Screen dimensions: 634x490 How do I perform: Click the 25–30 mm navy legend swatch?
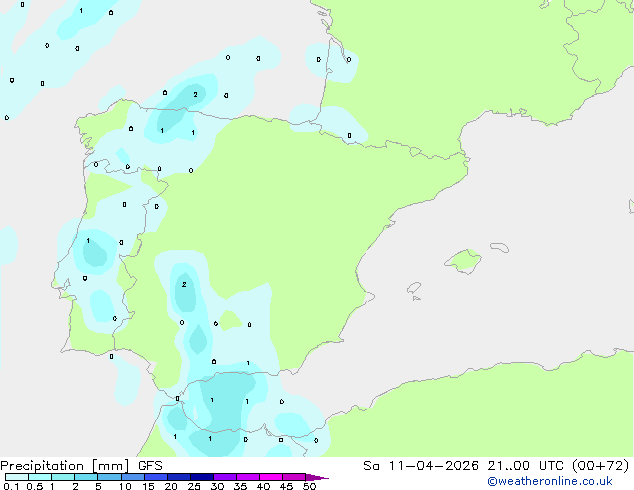202,477
